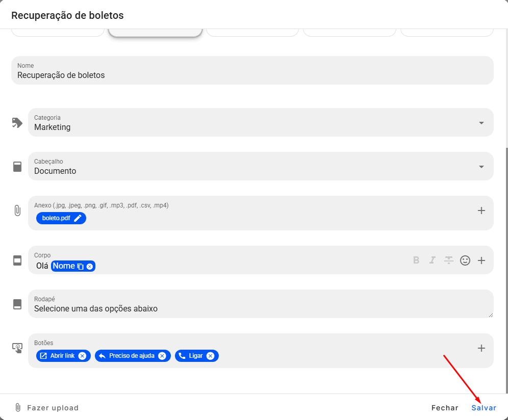Open the emoji picker in Corpo
508x420 pixels.
click(x=465, y=260)
